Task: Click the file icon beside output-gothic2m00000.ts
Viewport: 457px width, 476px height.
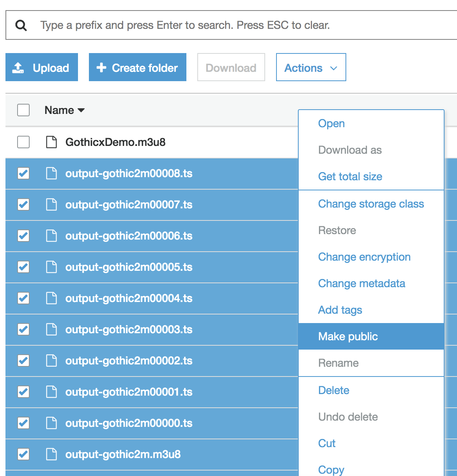Action: point(51,423)
